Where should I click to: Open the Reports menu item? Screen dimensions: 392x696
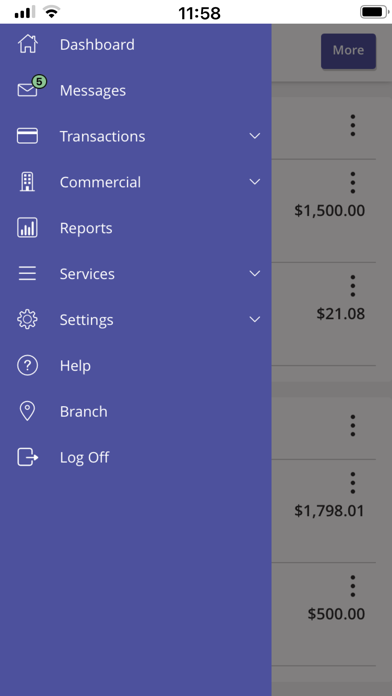[135, 228]
